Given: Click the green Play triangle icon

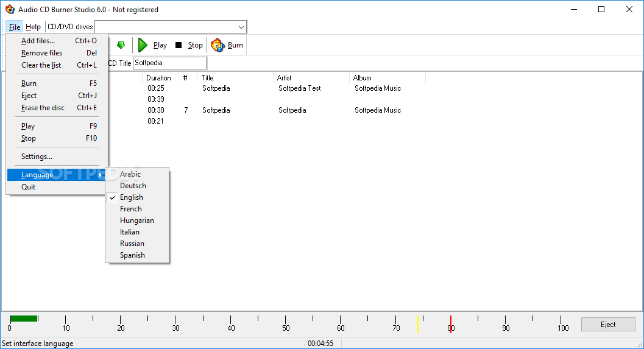Looking at the screenshot, I should (143, 45).
